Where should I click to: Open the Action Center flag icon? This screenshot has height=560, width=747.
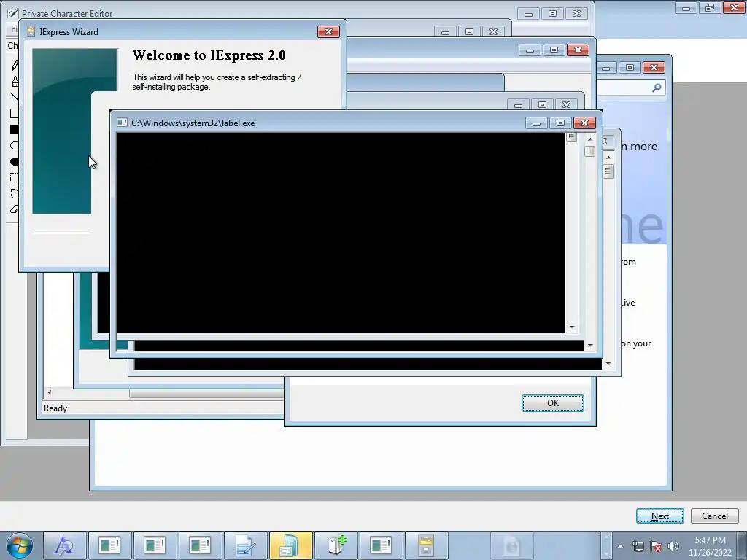point(656,546)
